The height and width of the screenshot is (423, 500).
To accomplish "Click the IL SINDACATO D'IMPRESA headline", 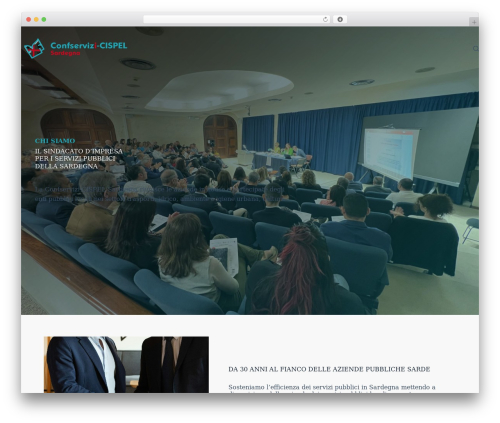I will tap(79, 159).
